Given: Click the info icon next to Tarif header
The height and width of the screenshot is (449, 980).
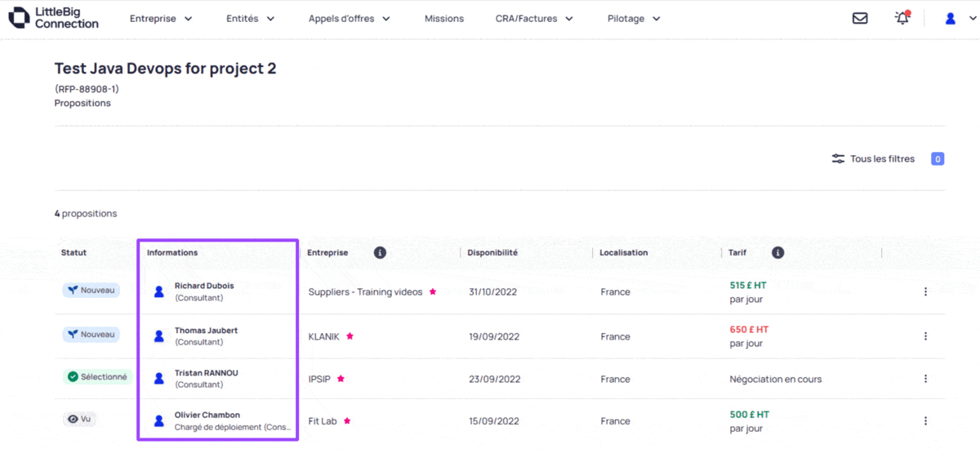Looking at the screenshot, I should [777, 253].
